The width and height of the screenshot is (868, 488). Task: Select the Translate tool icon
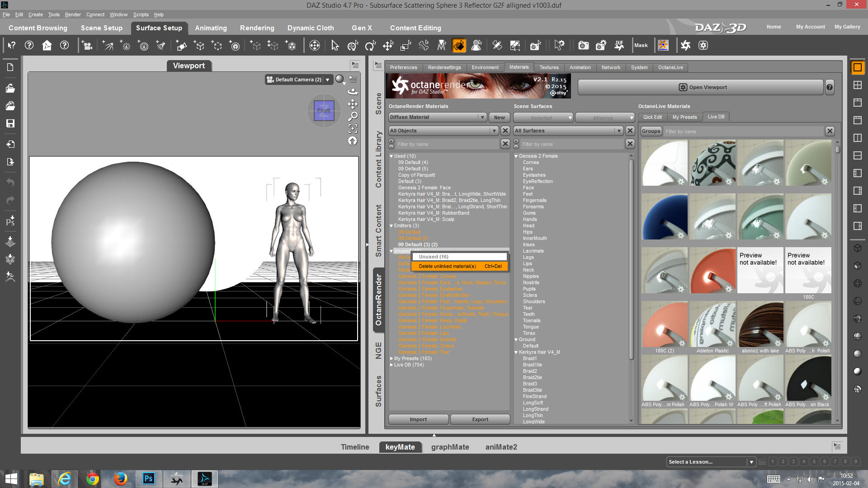click(388, 45)
